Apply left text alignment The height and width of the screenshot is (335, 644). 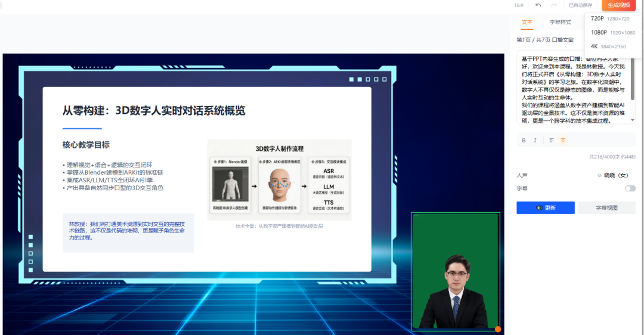pyautogui.click(x=552, y=141)
